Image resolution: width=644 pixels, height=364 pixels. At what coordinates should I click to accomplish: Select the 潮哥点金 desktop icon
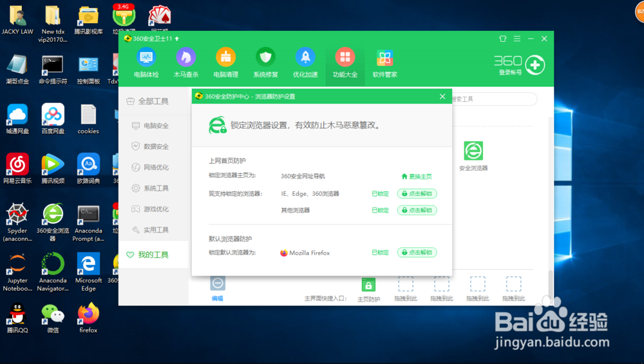click(17, 70)
